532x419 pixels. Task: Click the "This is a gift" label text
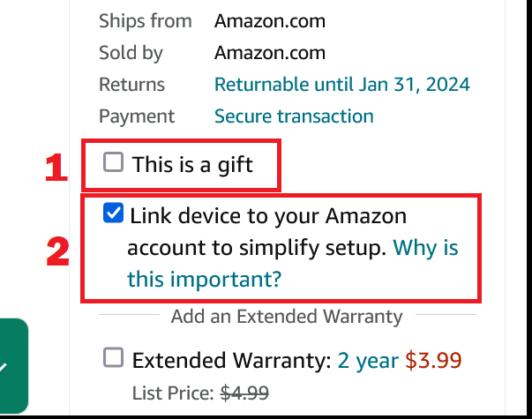192,164
